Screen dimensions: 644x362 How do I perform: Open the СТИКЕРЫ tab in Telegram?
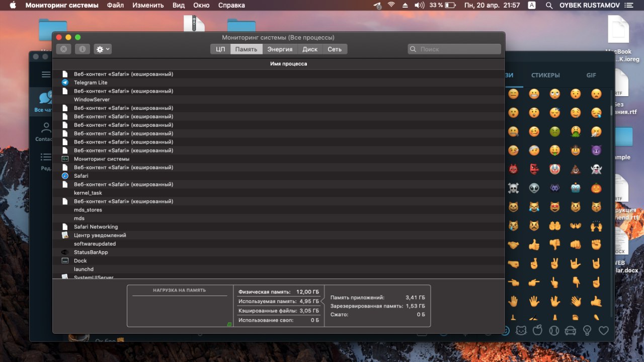click(x=545, y=76)
